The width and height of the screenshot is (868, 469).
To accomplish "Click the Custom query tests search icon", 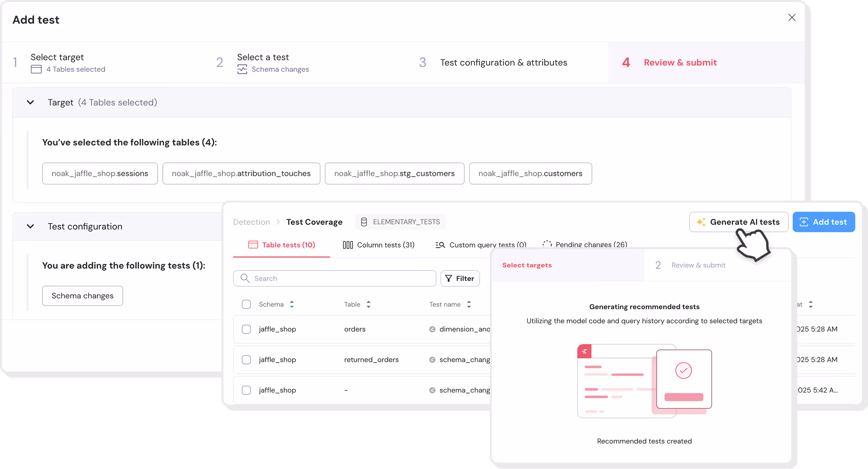I will [x=440, y=245].
